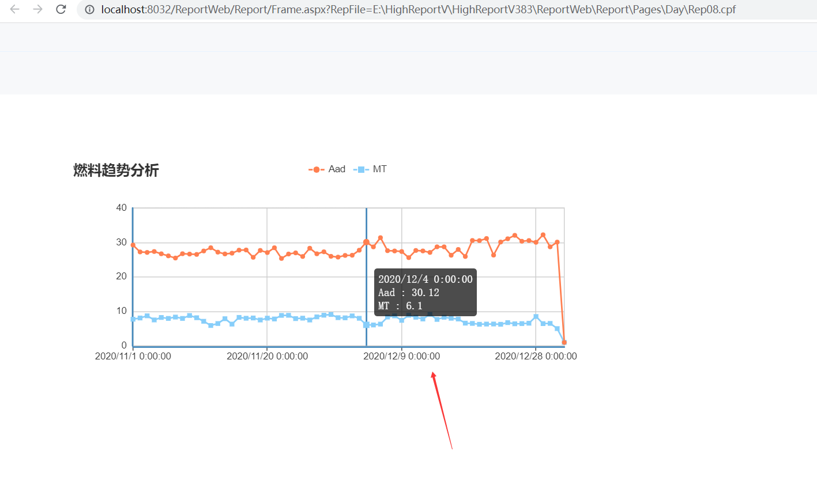This screenshot has width=817, height=504.
Task: Click the last Aad point dropping to zero
Action: pos(564,343)
